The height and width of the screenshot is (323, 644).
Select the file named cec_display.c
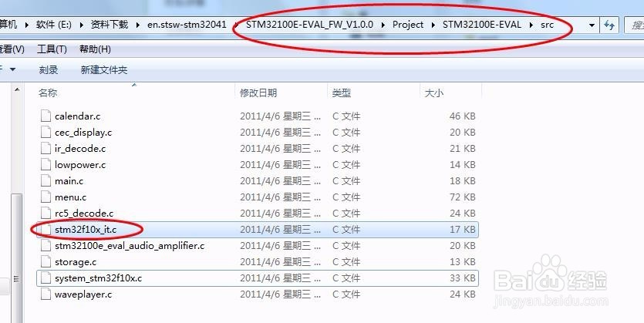pos(83,133)
